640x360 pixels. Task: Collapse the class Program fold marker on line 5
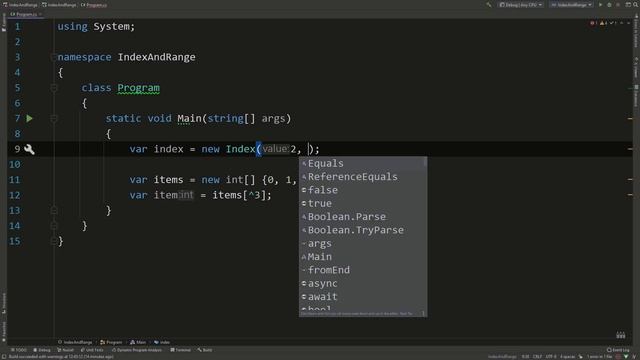[53, 88]
